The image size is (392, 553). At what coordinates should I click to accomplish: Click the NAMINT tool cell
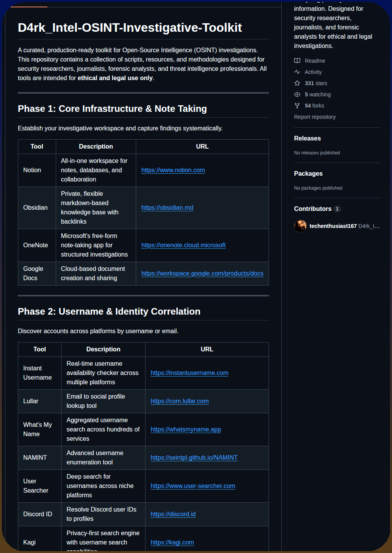click(39, 458)
